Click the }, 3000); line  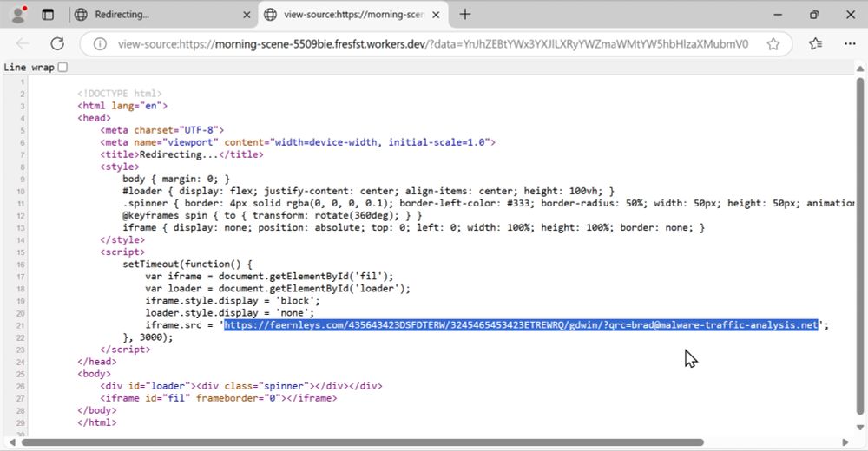148,337
